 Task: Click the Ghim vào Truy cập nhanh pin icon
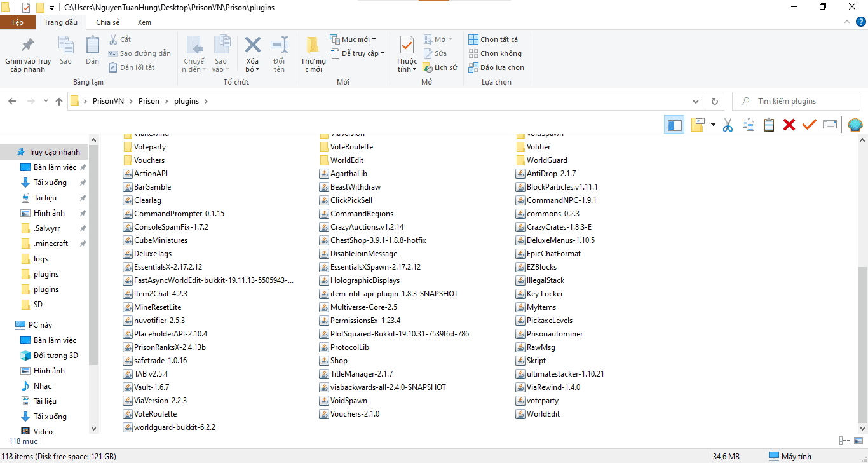pyautogui.click(x=28, y=45)
